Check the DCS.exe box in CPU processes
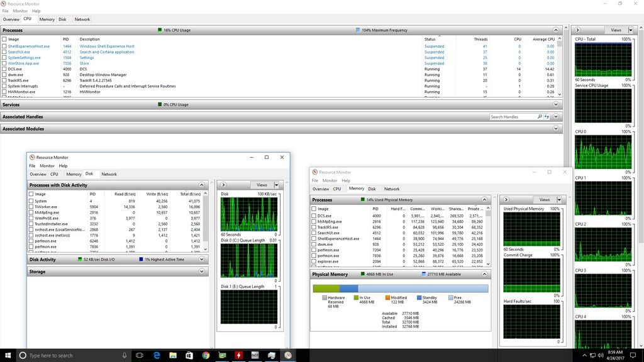The image size is (644, 362). pos(4,69)
